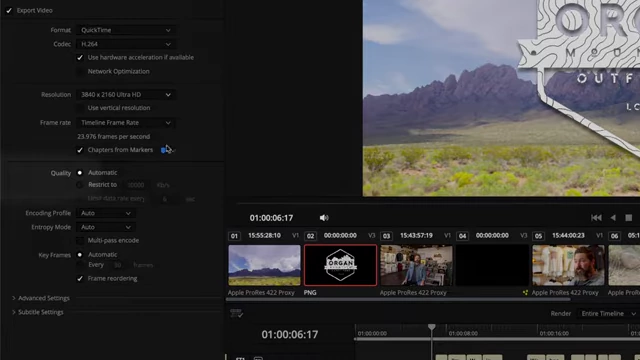The image size is (640, 360).
Task: Expand Advanced Settings section
Action: click(x=41, y=298)
